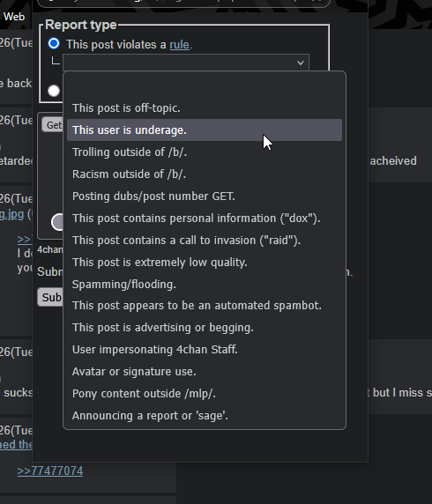Collapse the rule dropdown via its chevron arrow
Screen dimensions: 432x504
[x=301, y=63]
